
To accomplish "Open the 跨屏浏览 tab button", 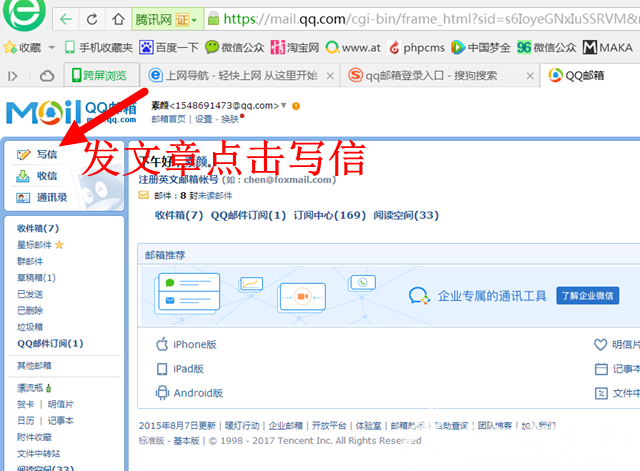I will click(100, 76).
